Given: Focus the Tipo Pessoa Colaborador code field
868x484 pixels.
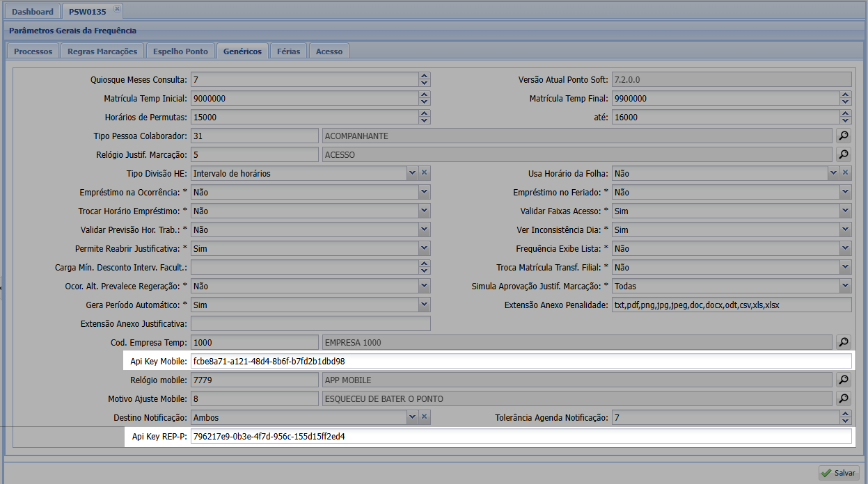Looking at the screenshot, I should pos(255,136).
